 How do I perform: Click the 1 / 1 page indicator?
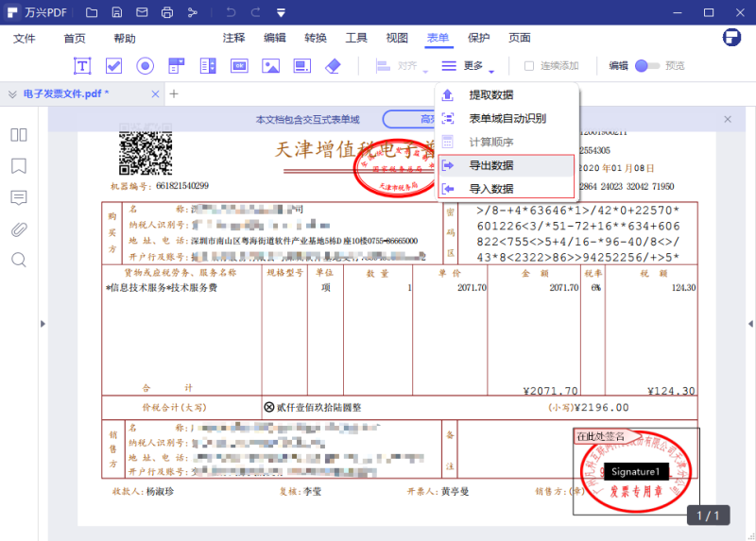[708, 516]
